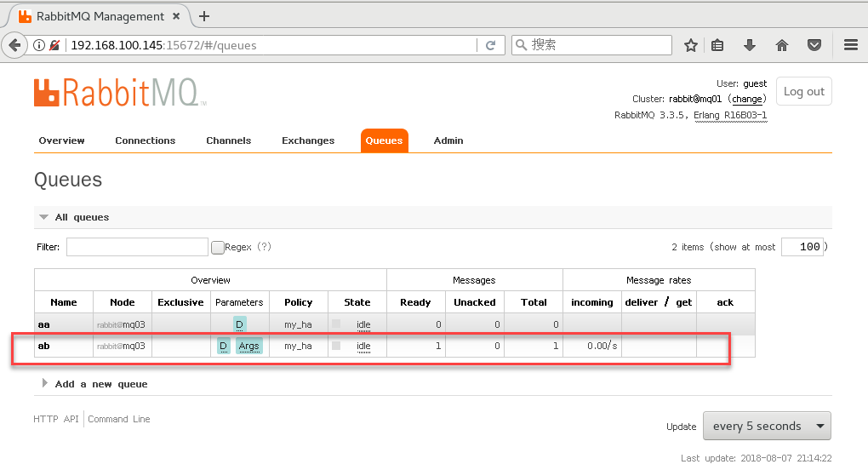This screenshot has width=868, height=470.
Task: Click the browser back arrow button
Action: [x=15, y=45]
